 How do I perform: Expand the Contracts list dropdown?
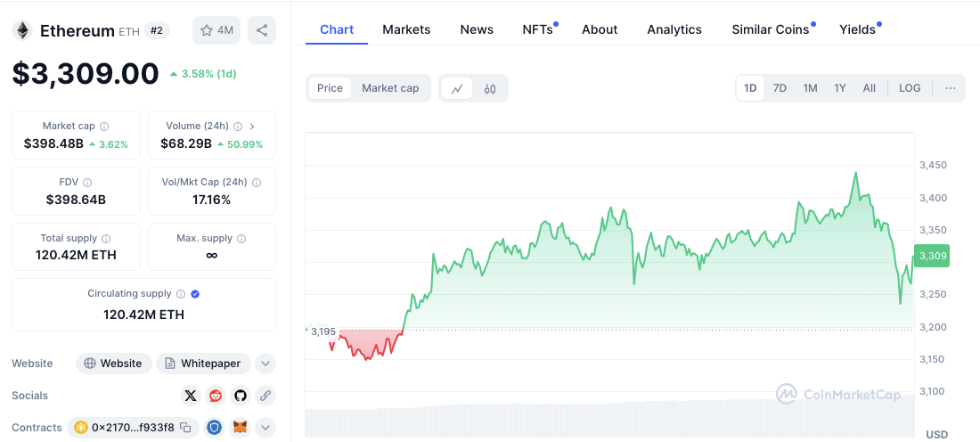click(265, 428)
